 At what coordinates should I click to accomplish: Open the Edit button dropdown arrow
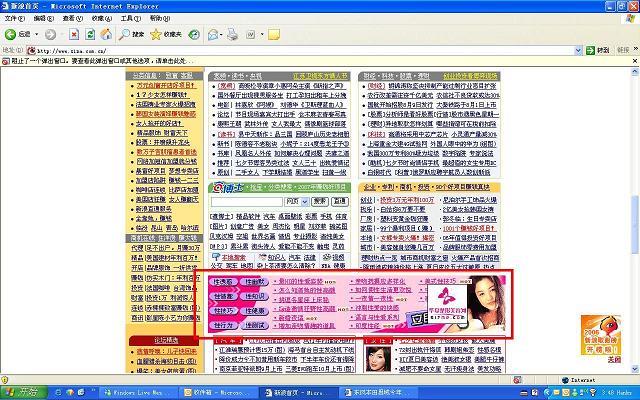(x=262, y=34)
